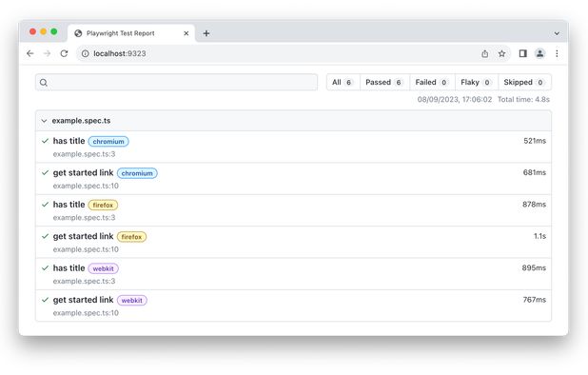Open the user profile icon

coord(540,53)
